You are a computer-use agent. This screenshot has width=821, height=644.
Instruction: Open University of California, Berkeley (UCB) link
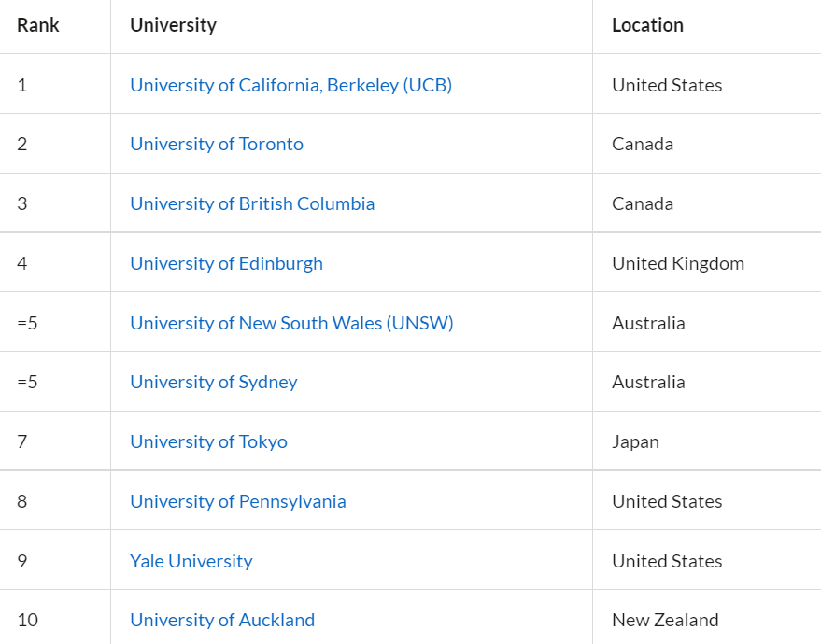[x=290, y=85]
